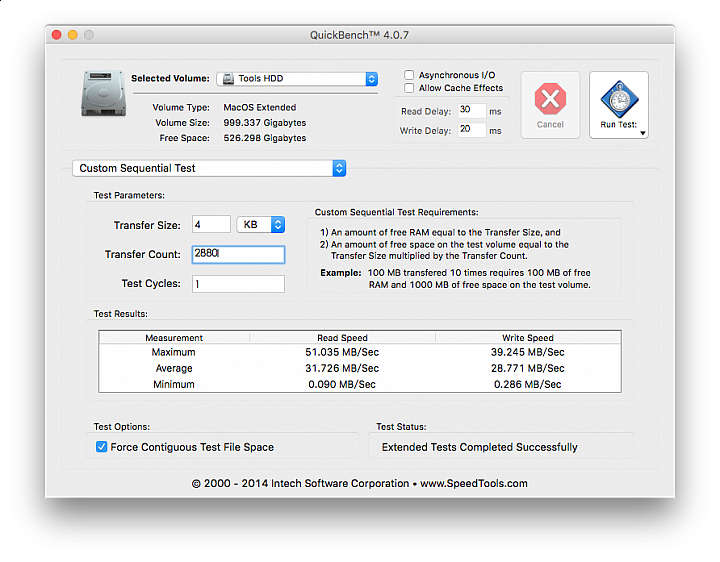
Task: Click the www.SpeedTools.com copyright text
Action: 474,483
